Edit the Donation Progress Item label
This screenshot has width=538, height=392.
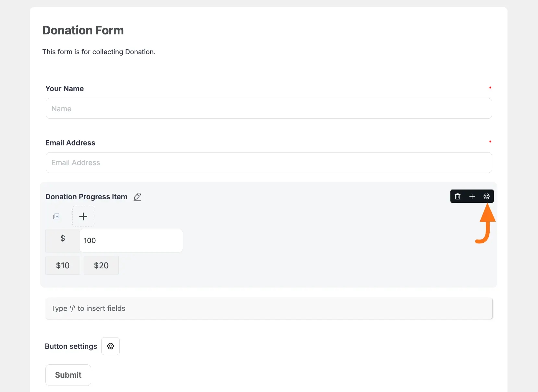pos(137,197)
